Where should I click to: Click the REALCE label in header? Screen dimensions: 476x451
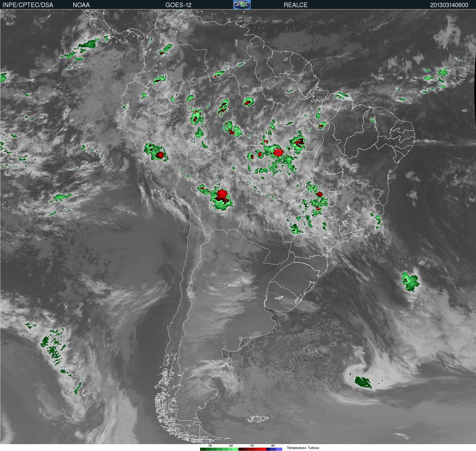pos(296,5)
